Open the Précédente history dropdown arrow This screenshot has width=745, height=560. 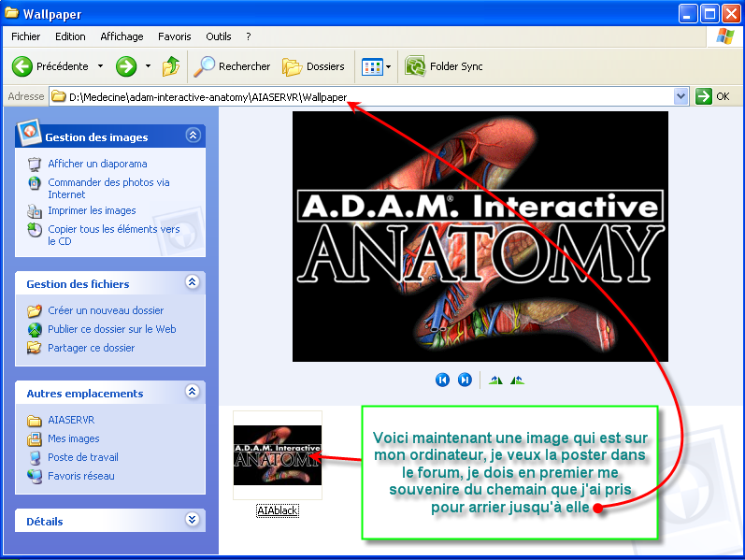click(100, 66)
